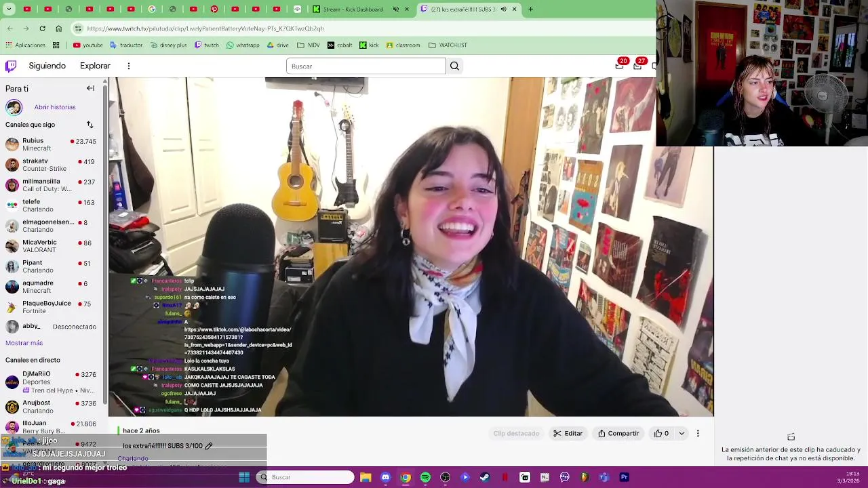Open strakatv channel in sidebar
Viewport: 868px width, 488px height.
(x=51, y=165)
